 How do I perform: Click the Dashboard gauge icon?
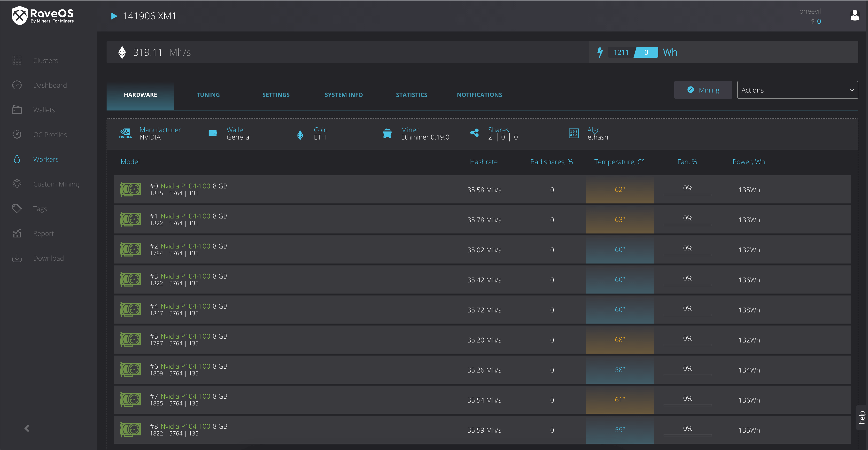point(17,85)
